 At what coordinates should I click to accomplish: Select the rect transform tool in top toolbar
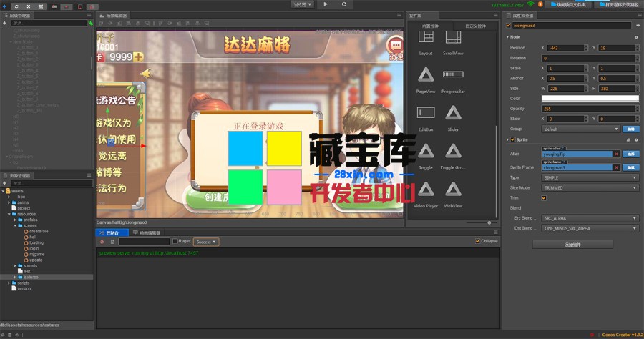[41, 6]
